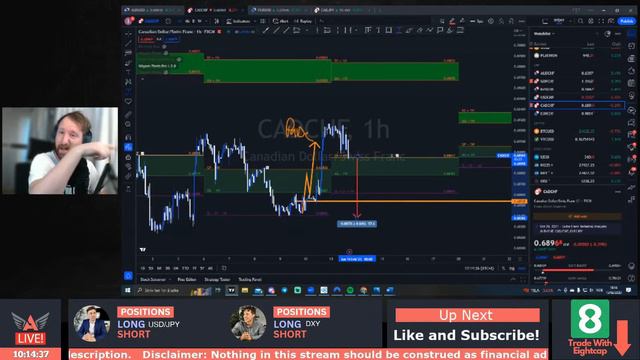This screenshot has height=360, width=640.
Task: Toggle the red flag on CADCHF row
Action: pos(531,105)
